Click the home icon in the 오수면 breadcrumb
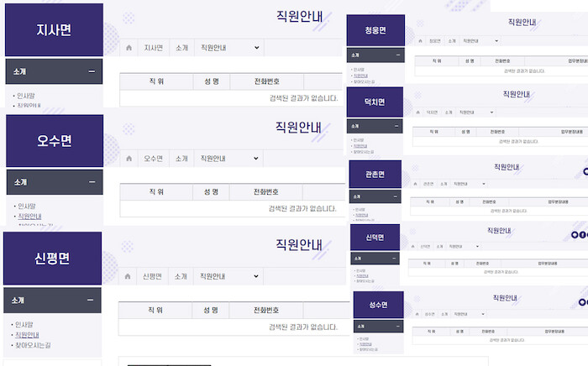This screenshot has height=366, width=588. pyautogui.click(x=129, y=158)
